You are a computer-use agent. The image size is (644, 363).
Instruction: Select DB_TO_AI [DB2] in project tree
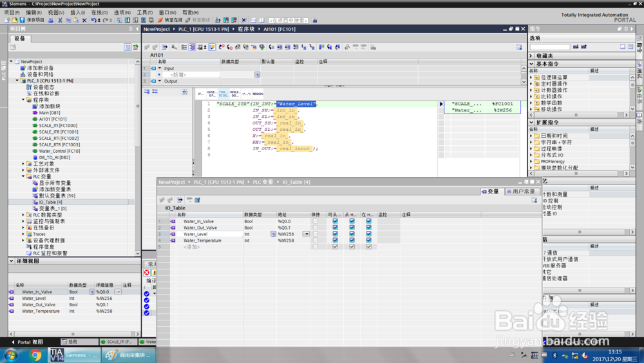54,157
